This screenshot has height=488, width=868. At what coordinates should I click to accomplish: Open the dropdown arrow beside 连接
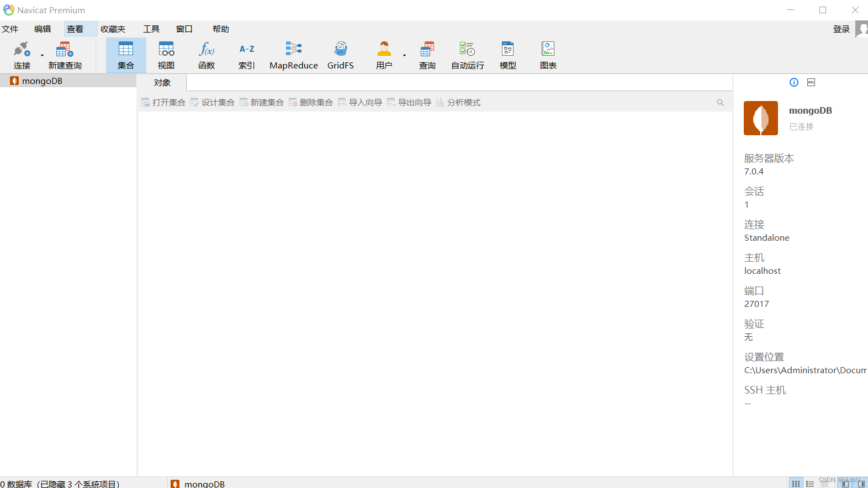(42, 55)
